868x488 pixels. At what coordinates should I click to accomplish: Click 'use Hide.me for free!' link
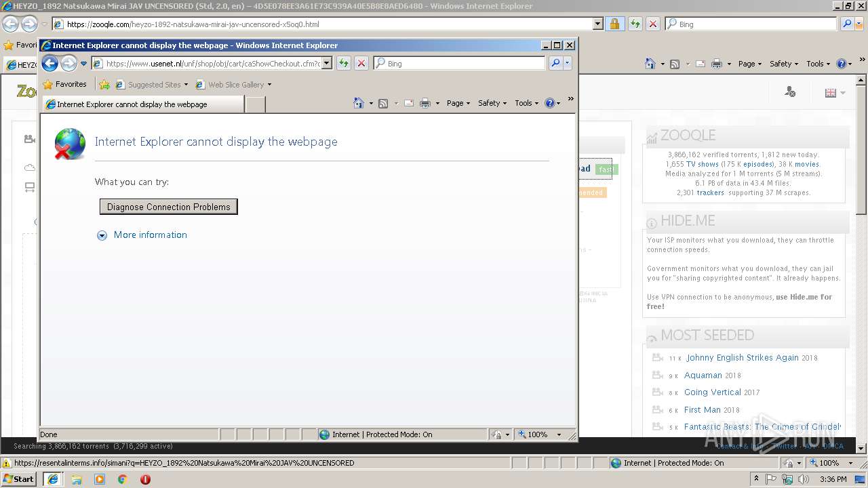[x=739, y=302]
